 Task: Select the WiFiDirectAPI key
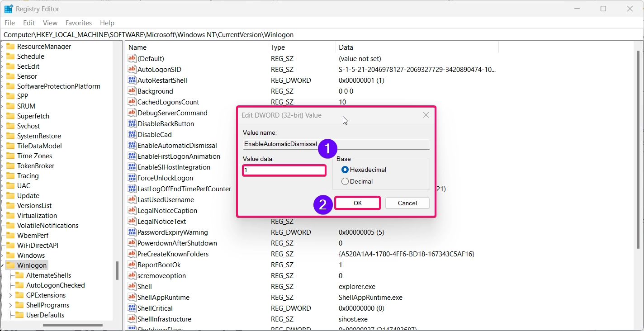pyautogui.click(x=38, y=246)
